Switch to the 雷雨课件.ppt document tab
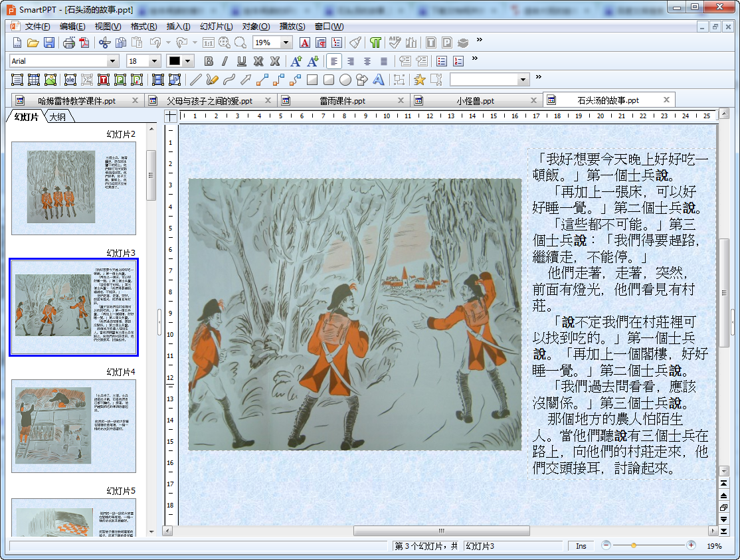The image size is (740, 560). (342, 100)
